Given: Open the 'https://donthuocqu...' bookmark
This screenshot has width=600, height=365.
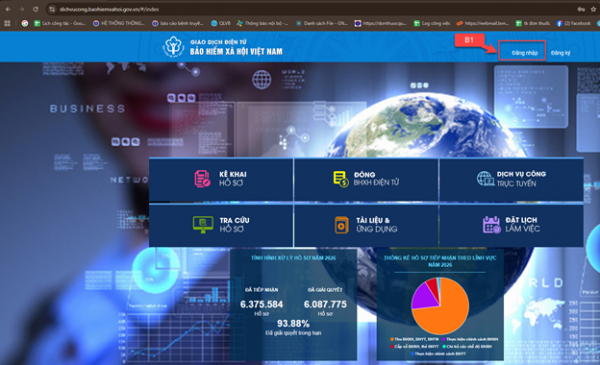Looking at the screenshot, I should (x=381, y=23).
